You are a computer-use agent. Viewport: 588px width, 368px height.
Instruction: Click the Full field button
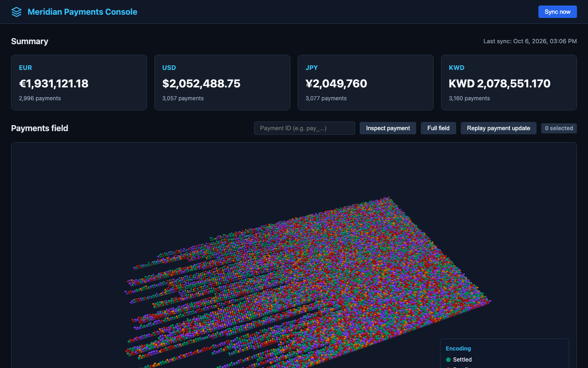pos(439,128)
